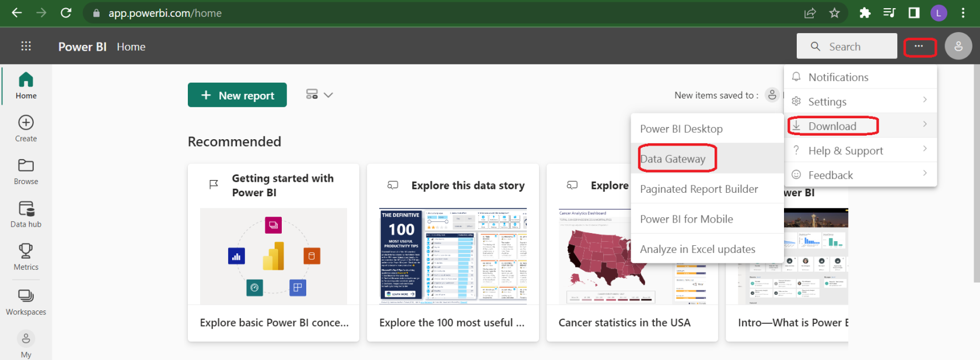Image resolution: width=980 pixels, height=360 pixels.
Task: Open Notifications from the menu
Action: (860, 77)
